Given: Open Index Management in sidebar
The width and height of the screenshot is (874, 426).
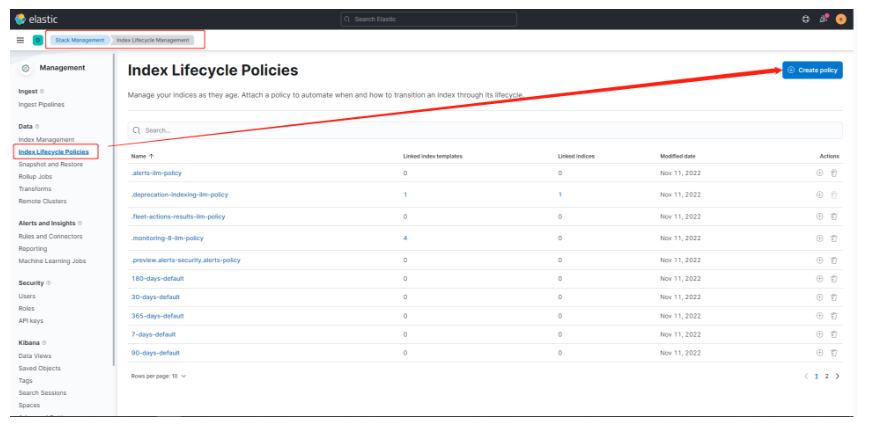Looking at the screenshot, I should [x=46, y=139].
